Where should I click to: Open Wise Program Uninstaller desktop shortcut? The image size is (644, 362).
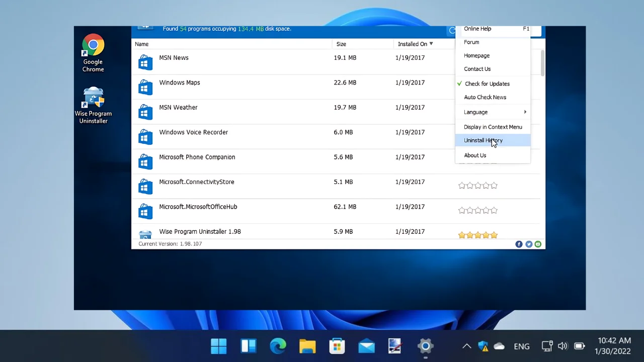click(93, 106)
